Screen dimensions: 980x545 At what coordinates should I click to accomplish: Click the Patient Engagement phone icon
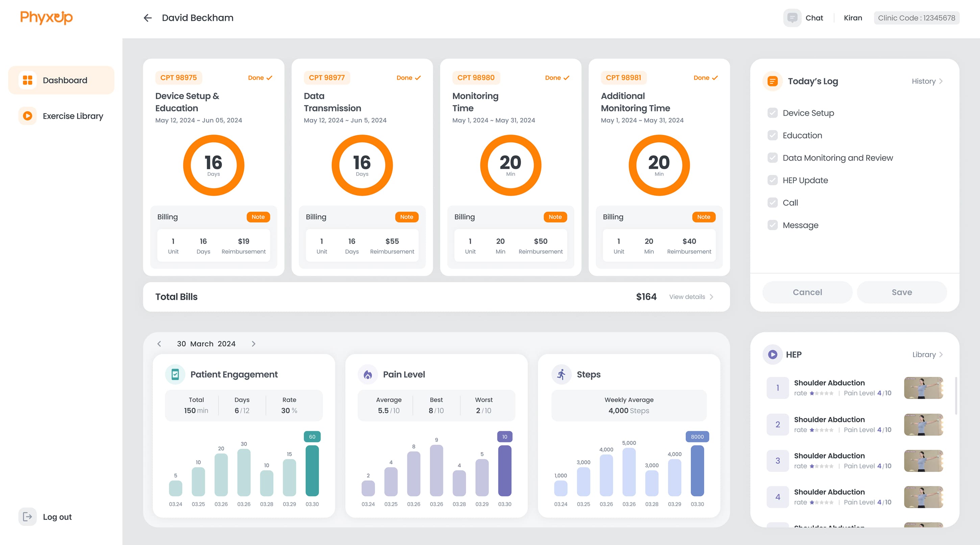[175, 374]
